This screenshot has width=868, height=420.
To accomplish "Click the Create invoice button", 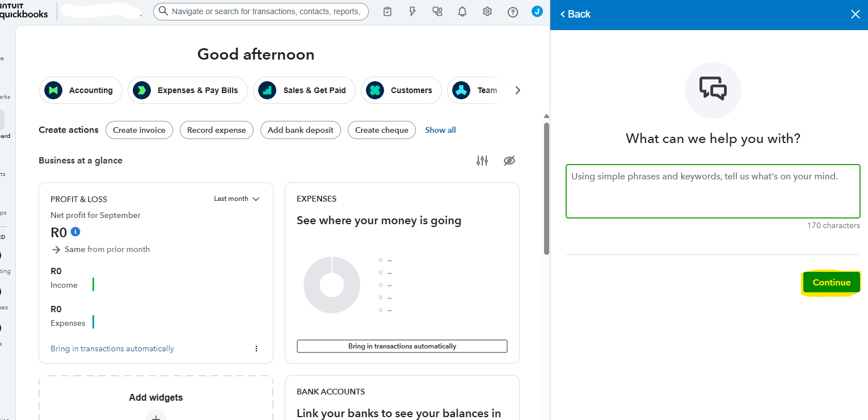I will coord(139,130).
